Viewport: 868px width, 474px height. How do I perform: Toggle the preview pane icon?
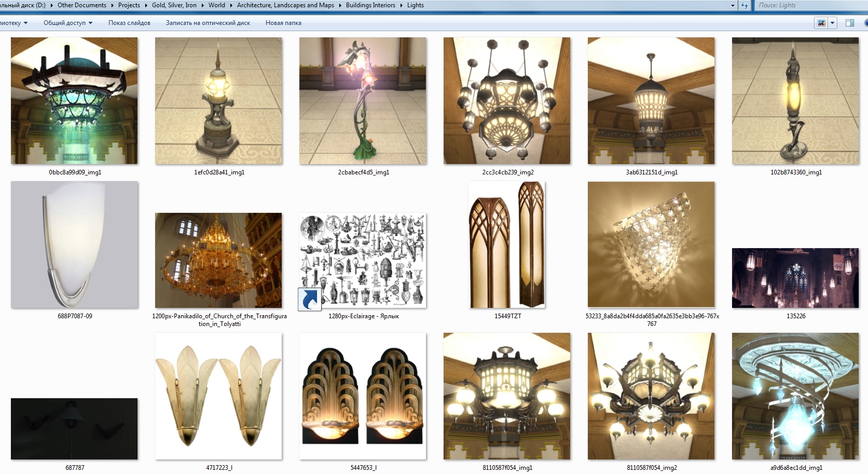coord(850,23)
